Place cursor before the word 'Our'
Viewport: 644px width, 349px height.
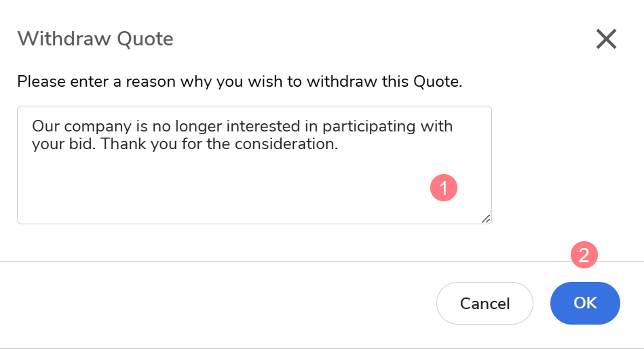tap(32, 126)
